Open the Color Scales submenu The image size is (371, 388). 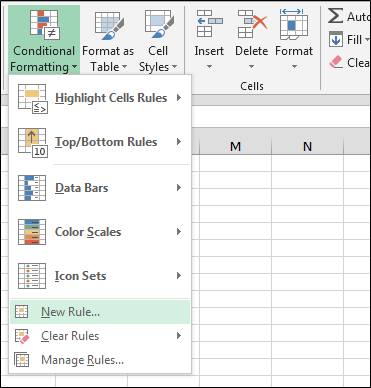(100, 232)
